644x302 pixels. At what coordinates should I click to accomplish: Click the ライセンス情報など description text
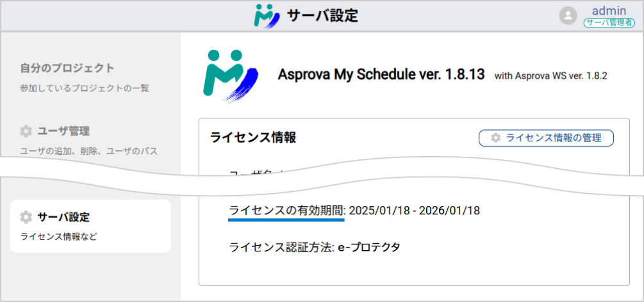pos(59,237)
